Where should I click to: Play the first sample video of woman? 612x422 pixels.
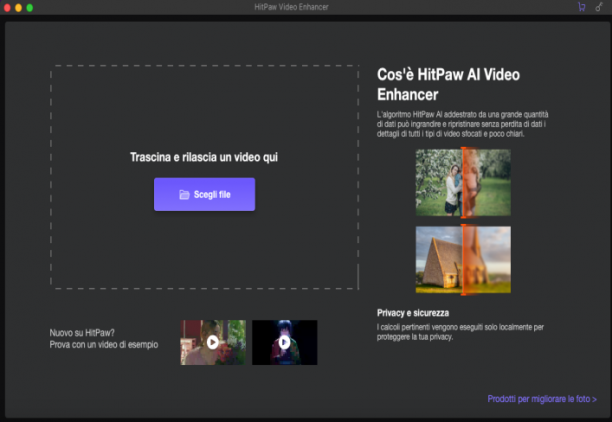click(x=213, y=342)
